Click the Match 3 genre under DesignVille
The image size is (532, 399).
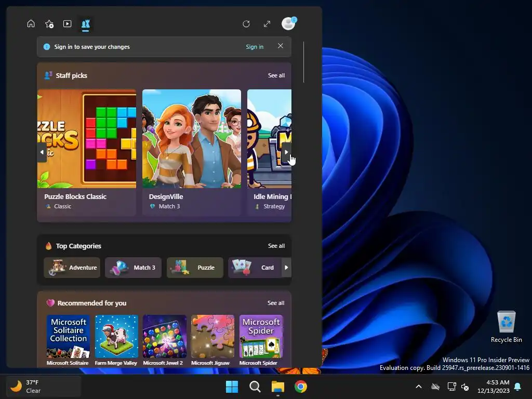[x=169, y=206]
